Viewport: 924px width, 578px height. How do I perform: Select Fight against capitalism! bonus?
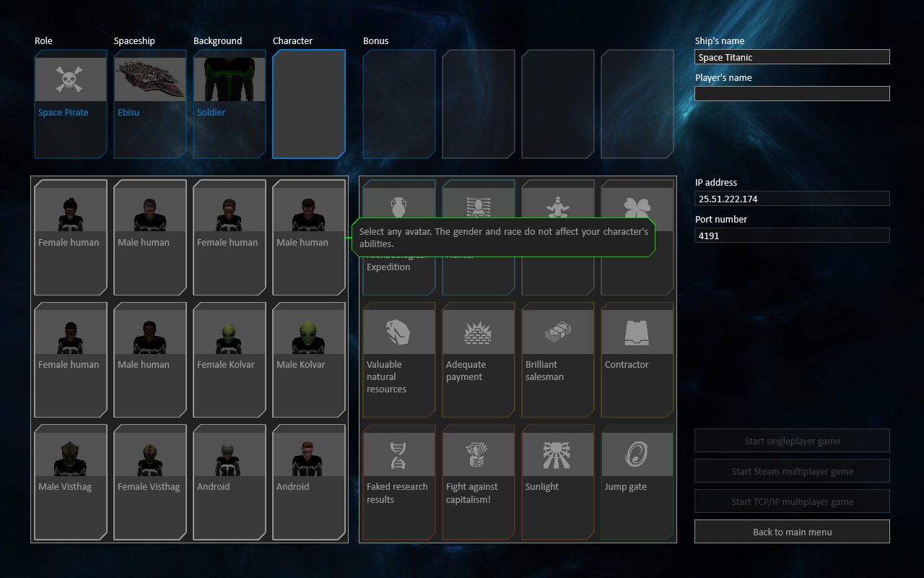479,481
